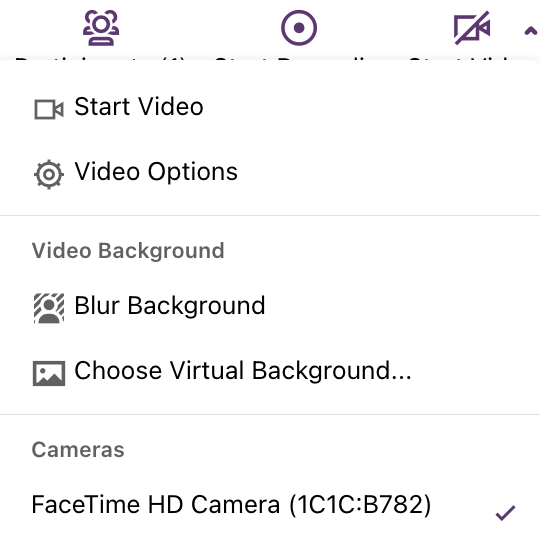The height and width of the screenshot is (544, 540).
Task: Collapse the video menu with the chevron arrow
Action: tap(530, 31)
